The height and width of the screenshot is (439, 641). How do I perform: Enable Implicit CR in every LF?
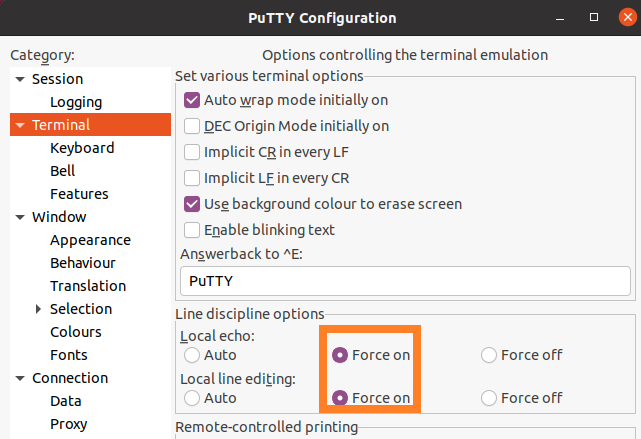(192, 152)
